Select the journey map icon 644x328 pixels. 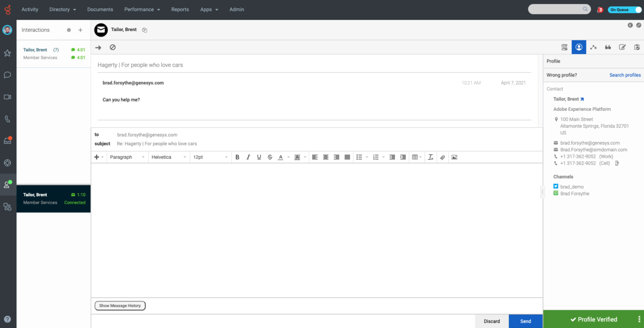(593, 47)
